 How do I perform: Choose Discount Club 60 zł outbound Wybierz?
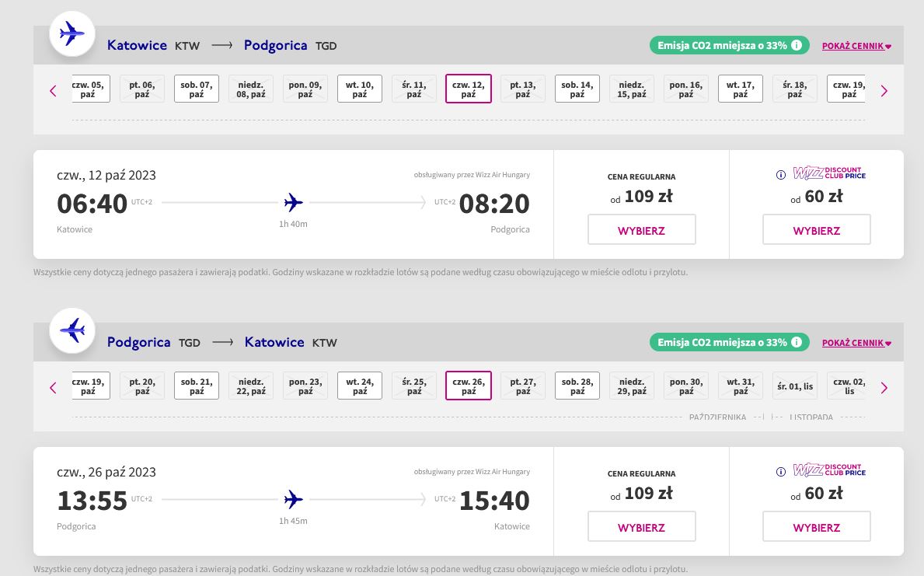[x=817, y=230]
